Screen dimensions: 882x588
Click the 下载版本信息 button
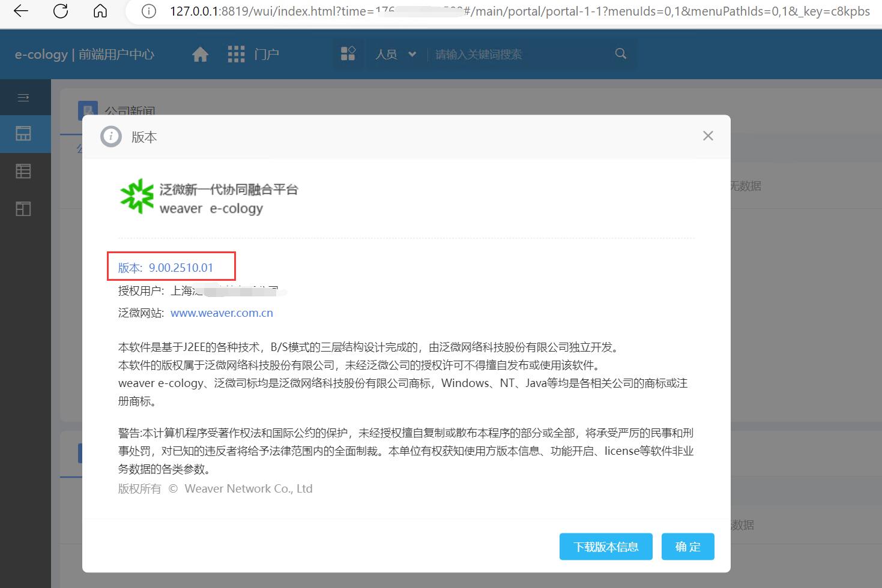(x=605, y=547)
